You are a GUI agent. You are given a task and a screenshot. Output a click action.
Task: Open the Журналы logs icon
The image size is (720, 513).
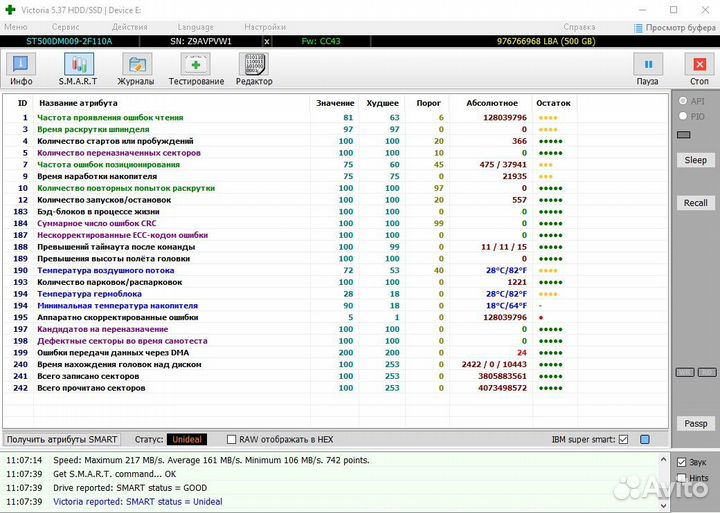135,68
